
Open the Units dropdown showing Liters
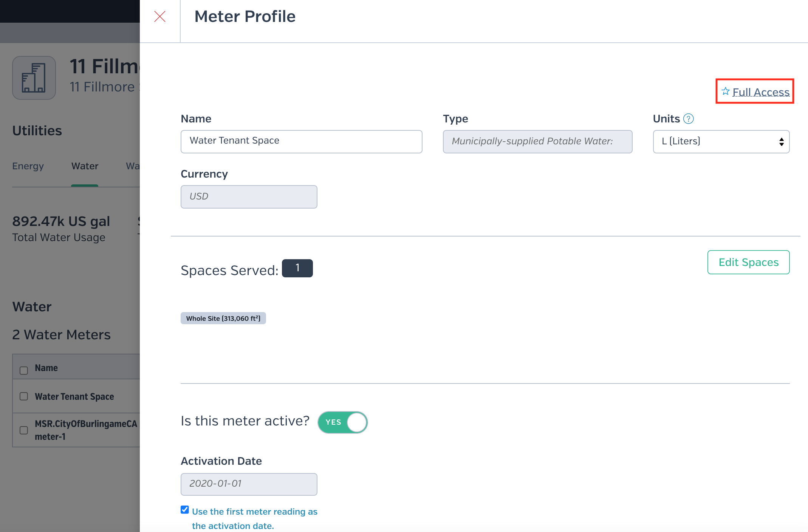click(x=721, y=141)
